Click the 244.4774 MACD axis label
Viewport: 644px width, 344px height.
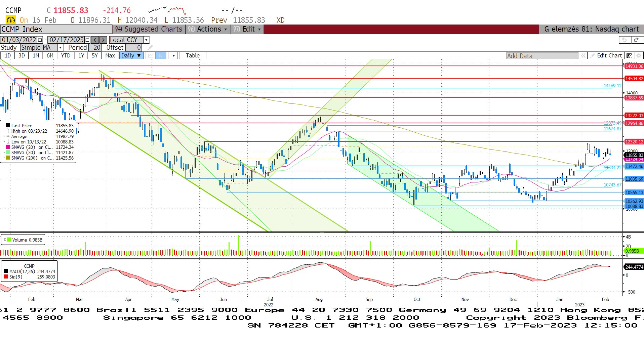pos(634,267)
